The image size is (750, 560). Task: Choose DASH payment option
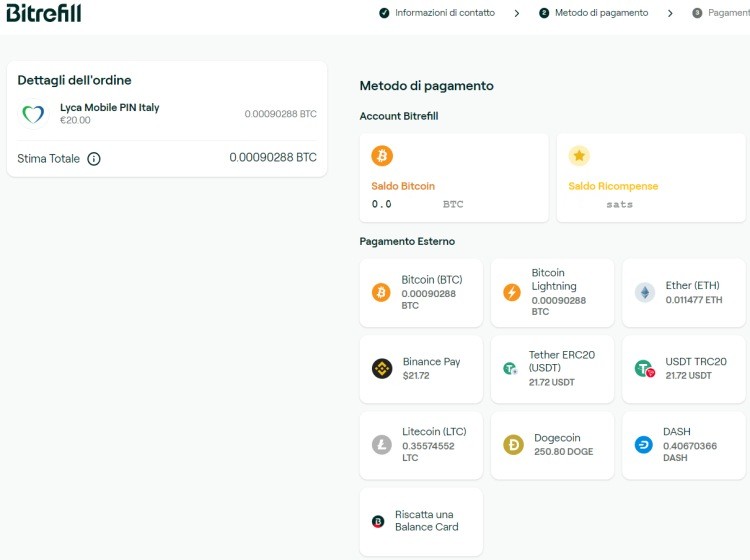point(684,445)
